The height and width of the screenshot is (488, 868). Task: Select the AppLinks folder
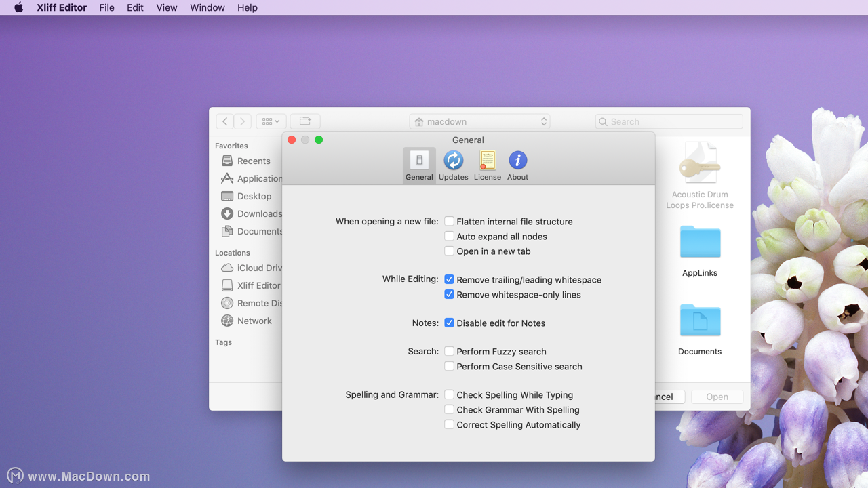(700, 251)
